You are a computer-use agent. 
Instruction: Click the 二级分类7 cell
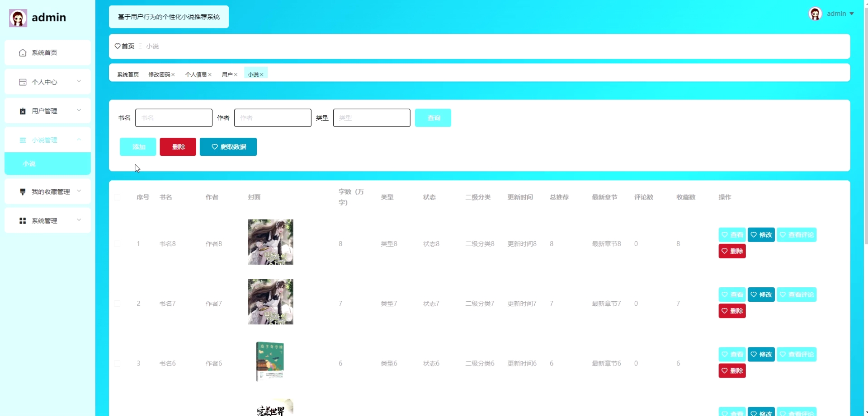tap(480, 304)
